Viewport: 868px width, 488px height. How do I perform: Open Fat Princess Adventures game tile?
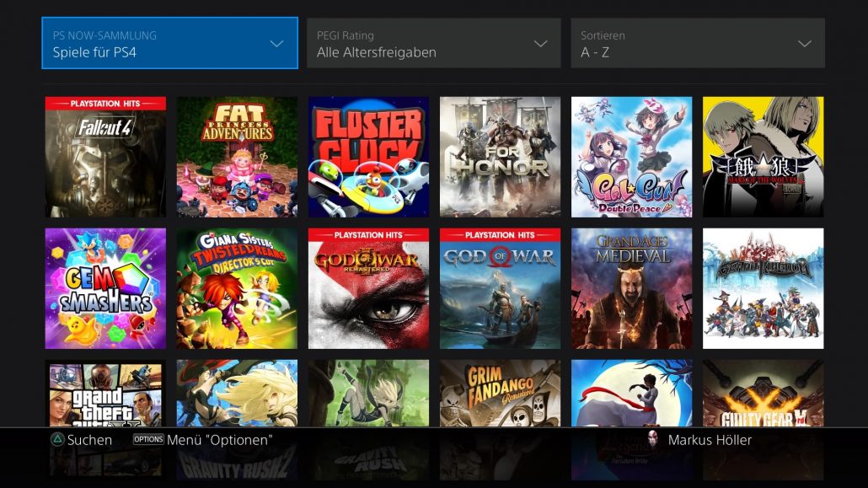pyautogui.click(x=237, y=157)
